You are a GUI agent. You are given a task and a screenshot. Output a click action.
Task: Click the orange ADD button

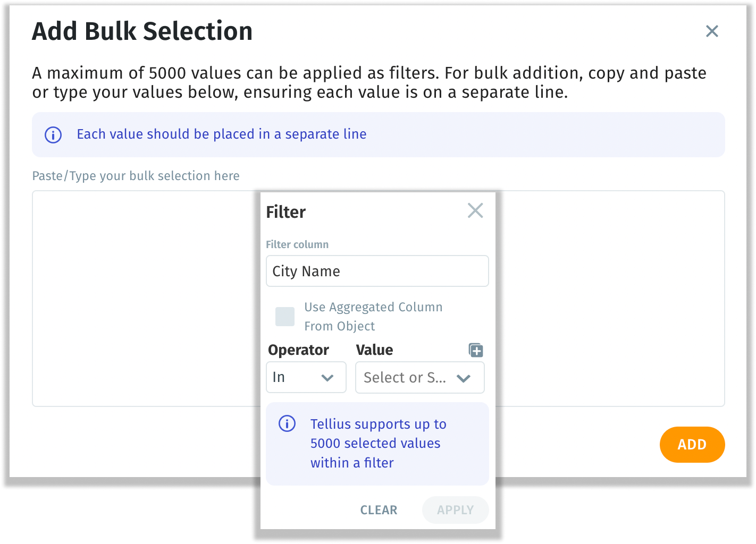tap(692, 445)
